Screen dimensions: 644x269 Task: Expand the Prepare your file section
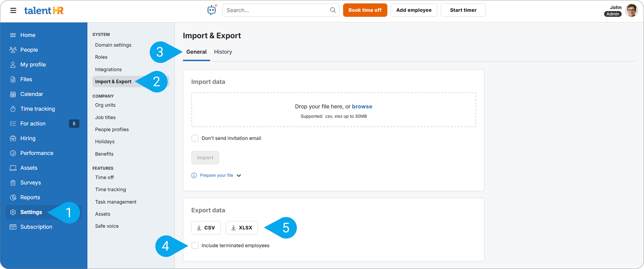tap(216, 176)
